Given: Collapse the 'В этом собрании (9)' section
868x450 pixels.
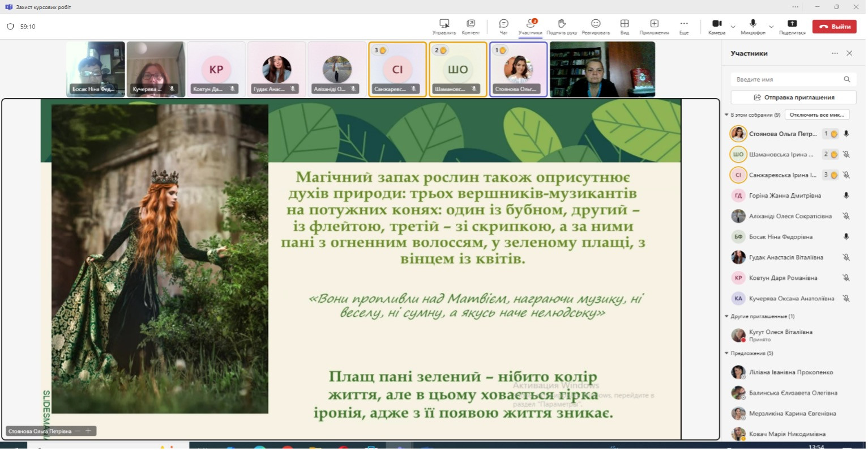Looking at the screenshot, I should 727,115.
